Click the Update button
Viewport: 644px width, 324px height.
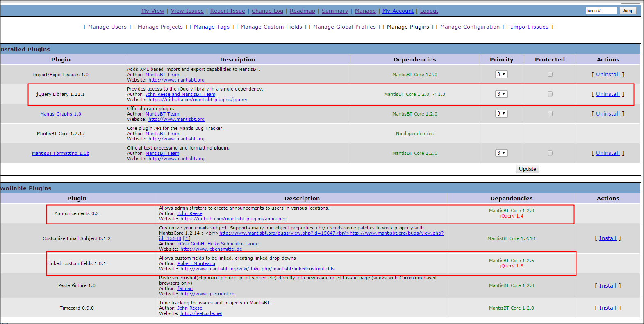(x=527, y=169)
